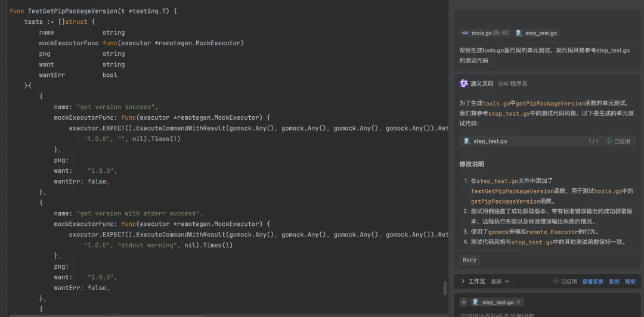Image resolution: width=644 pixels, height=317 pixels.
Task: Click the gopher icon in the input chip
Action: tap(476, 302)
